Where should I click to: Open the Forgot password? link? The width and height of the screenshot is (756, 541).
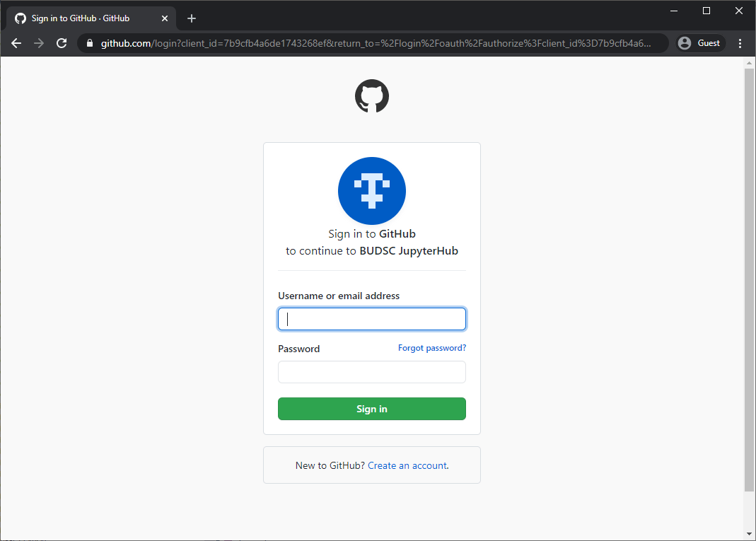[432, 348]
